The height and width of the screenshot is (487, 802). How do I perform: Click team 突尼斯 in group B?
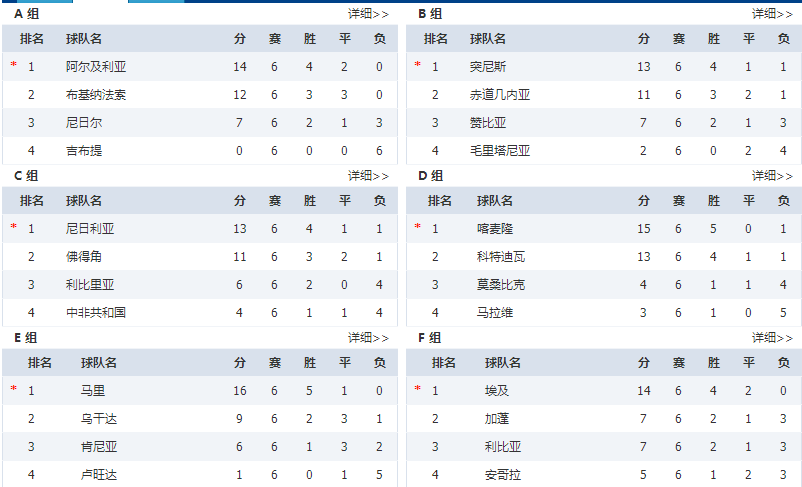[488, 67]
